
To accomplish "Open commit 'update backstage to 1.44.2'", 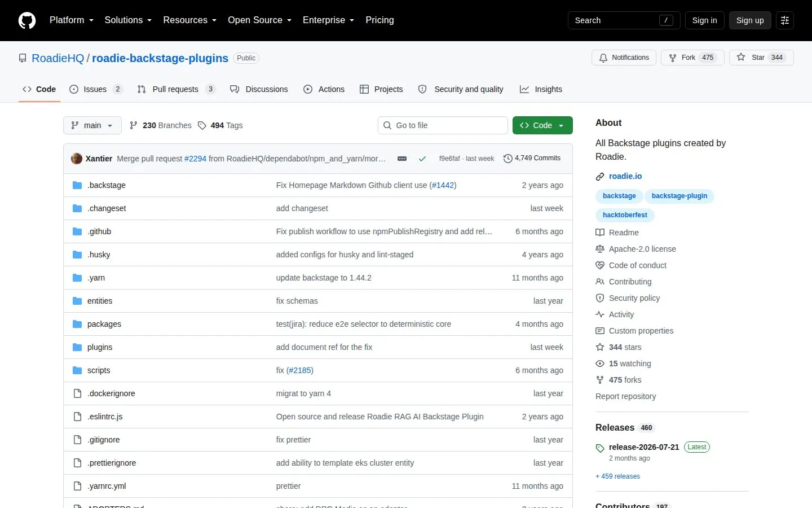I will 324,278.
